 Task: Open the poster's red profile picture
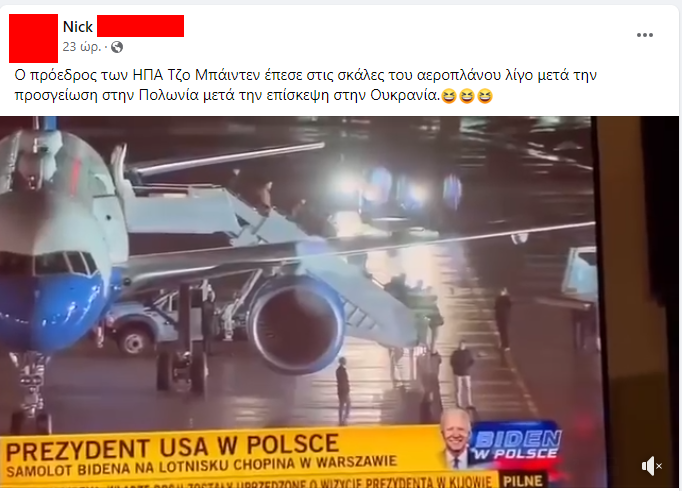coord(33,38)
